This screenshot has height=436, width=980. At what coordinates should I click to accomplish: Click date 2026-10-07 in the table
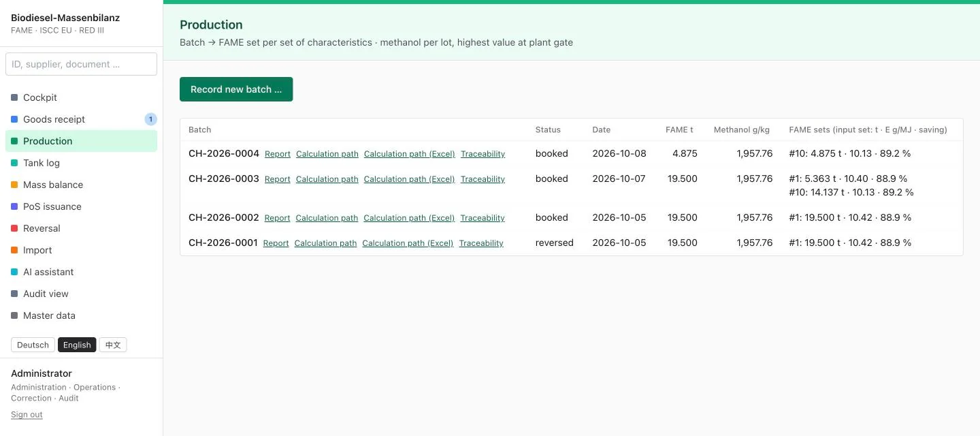click(619, 178)
